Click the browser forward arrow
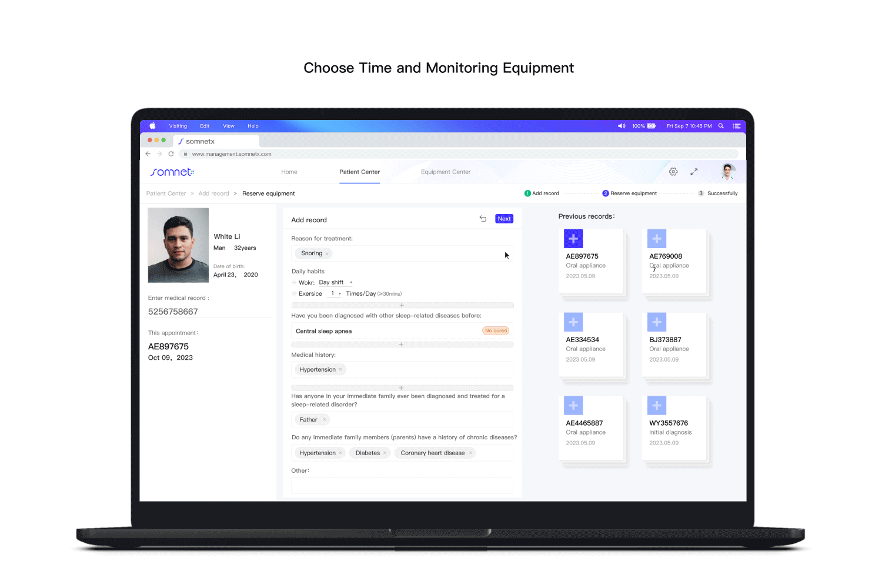Image resolution: width=882 pixels, height=588 pixels. click(159, 154)
